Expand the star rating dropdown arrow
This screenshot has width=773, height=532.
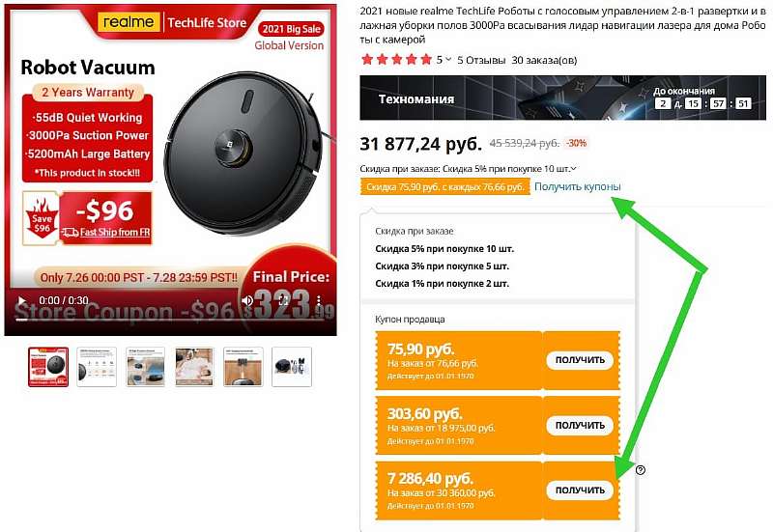[x=448, y=60]
